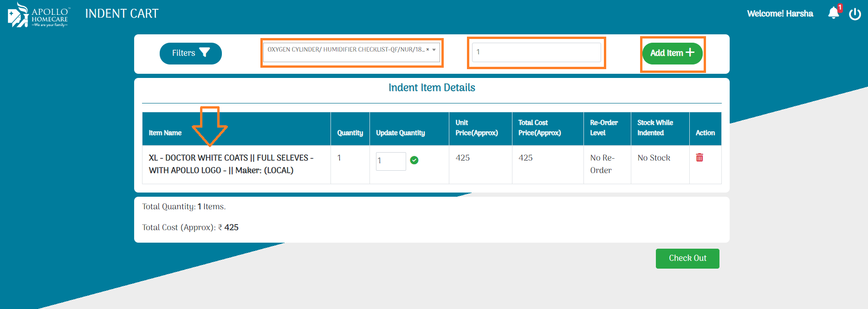Image resolution: width=868 pixels, height=309 pixels.
Task: Click the Stock While Indented column header
Action: [654, 128]
